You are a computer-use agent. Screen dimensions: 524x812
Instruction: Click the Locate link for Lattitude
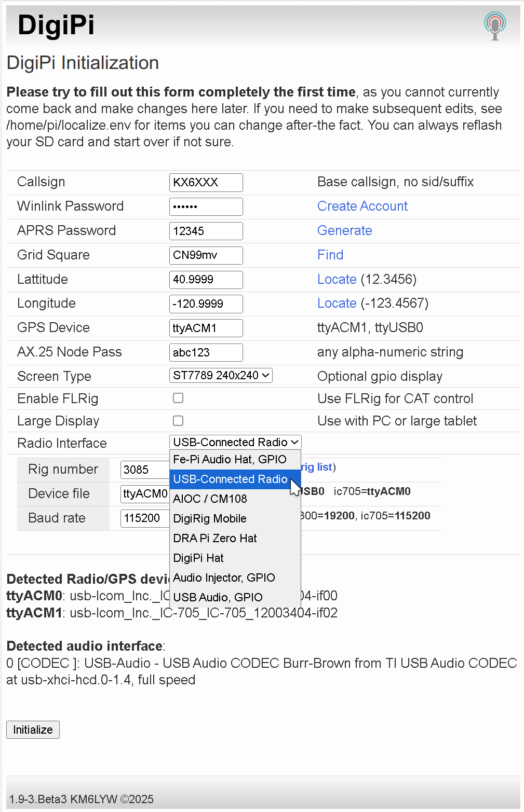(x=337, y=279)
